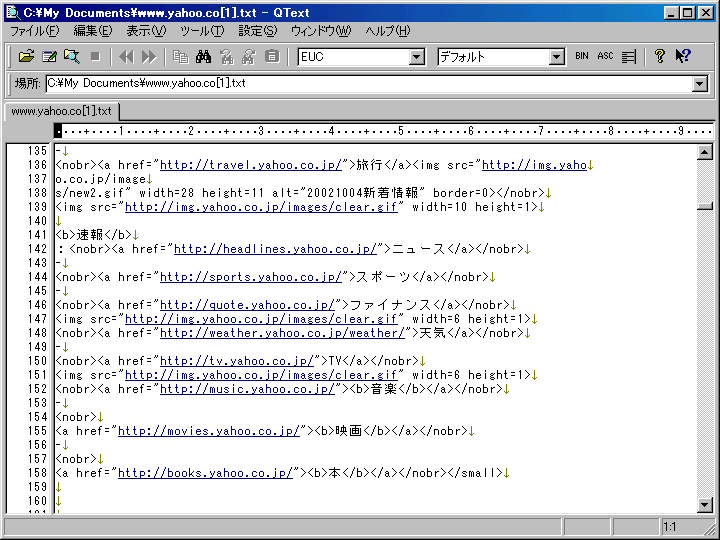720x540 pixels.
Task: Click the clipboard icon in toolbar
Action: (272, 56)
